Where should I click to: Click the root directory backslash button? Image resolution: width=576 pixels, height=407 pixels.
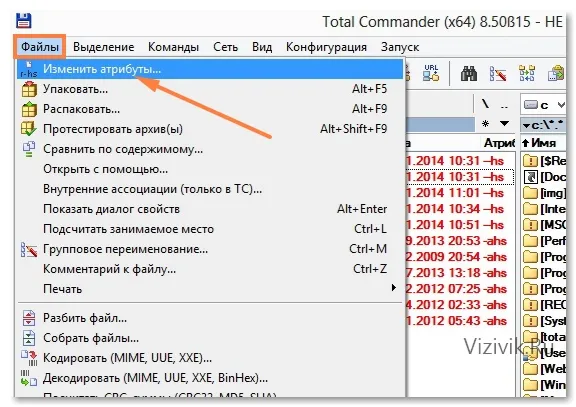click(x=485, y=105)
